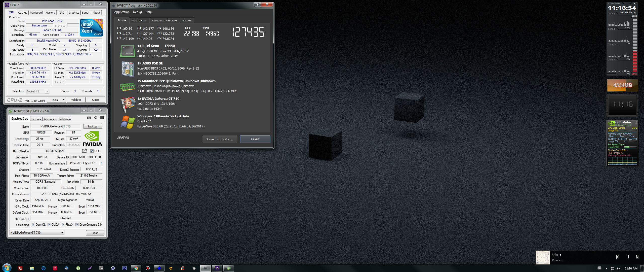644x272 pixels.
Task: Refresh GPU-Z data with refresh icon
Action: point(96,118)
